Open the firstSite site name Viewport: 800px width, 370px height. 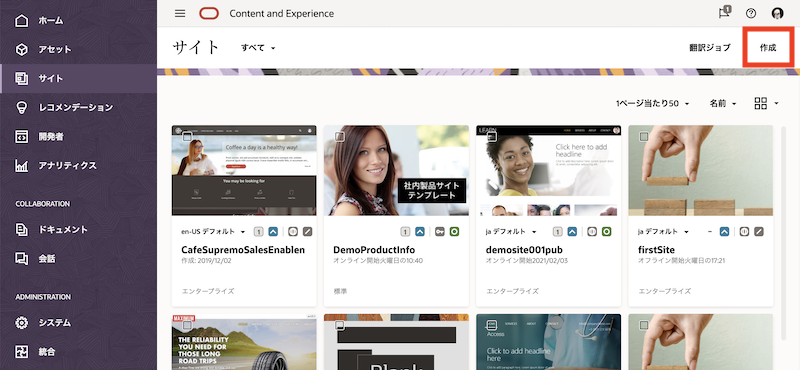tap(656, 250)
